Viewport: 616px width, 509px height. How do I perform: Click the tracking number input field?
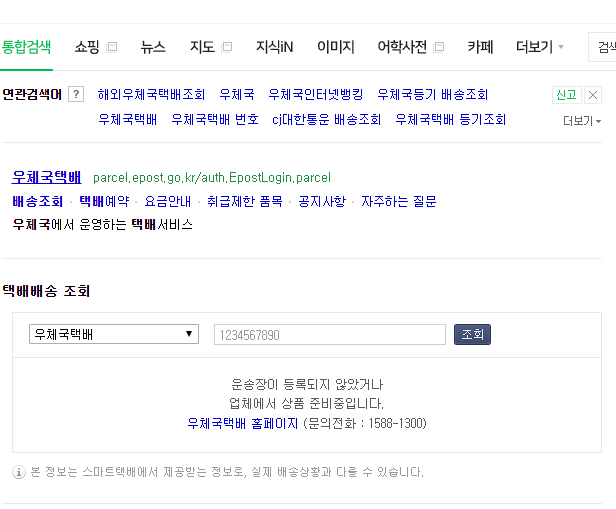pyautogui.click(x=330, y=335)
